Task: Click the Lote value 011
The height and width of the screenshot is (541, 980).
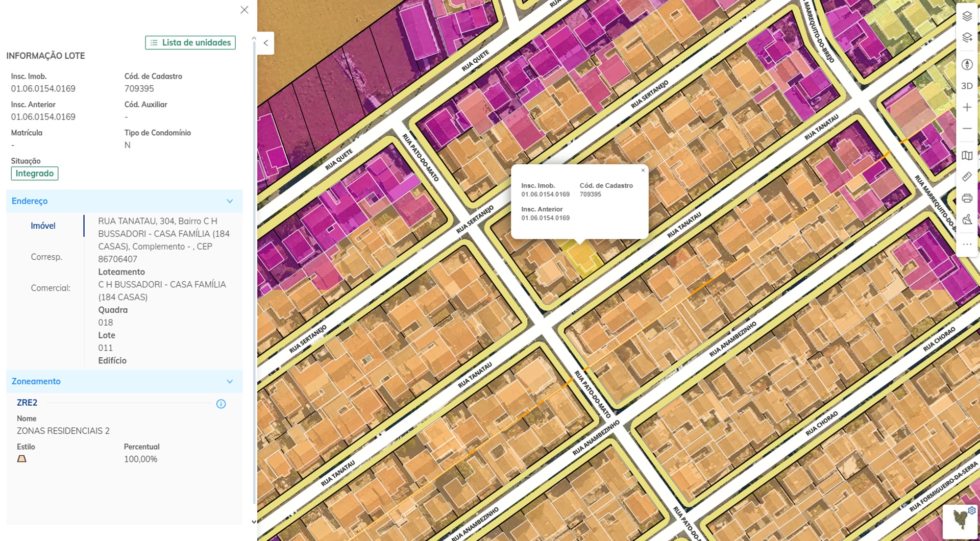Action: click(x=106, y=348)
